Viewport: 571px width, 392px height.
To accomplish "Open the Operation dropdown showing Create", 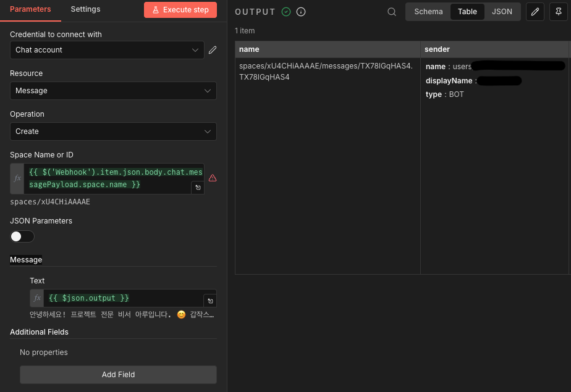I will 113,131.
